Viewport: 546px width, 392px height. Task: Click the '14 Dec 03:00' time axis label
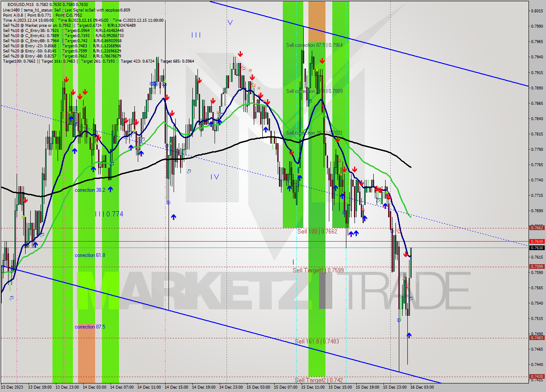pyautogui.click(x=94, y=387)
